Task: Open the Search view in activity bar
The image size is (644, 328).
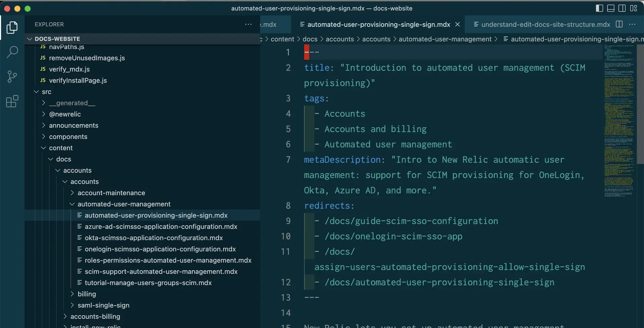Action: coord(12,52)
